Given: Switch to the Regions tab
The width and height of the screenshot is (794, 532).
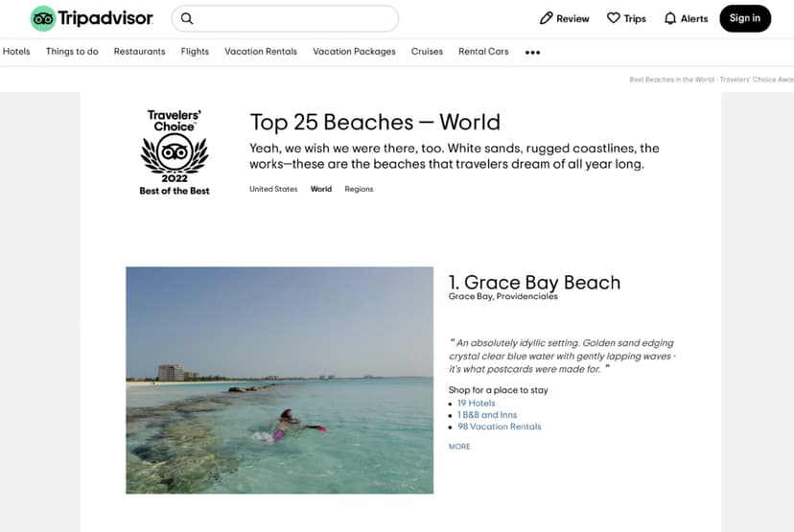Looking at the screenshot, I should (359, 189).
